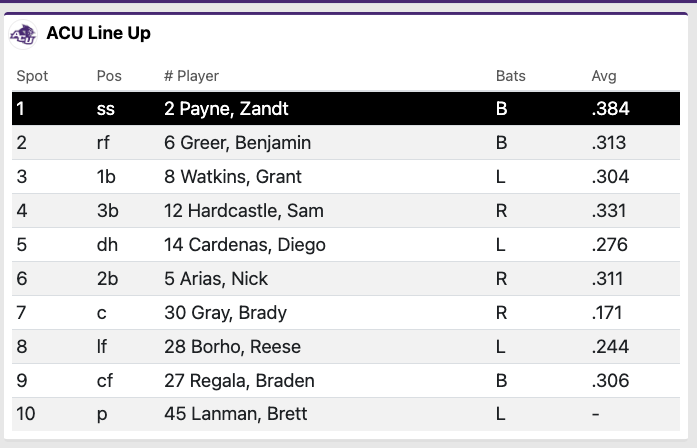697x448 pixels.
Task: Open player Watkins, Grant
Action: point(233,176)
